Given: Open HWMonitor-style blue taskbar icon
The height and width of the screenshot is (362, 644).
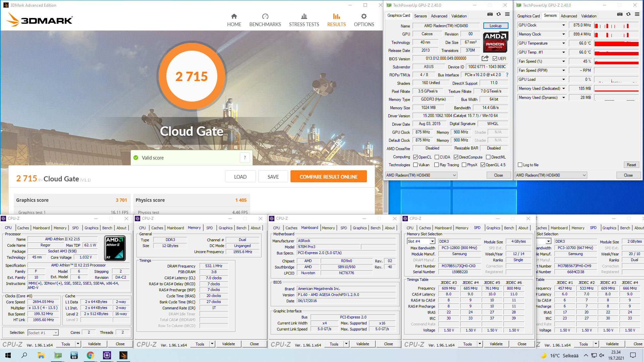Looking at the screenshot, I should coord(74,355).
